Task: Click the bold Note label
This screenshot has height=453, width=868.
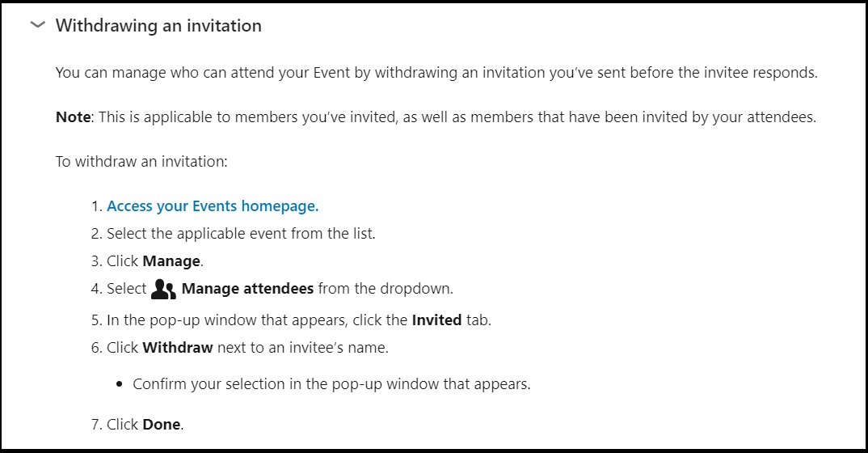Action: tap(73, 116)
